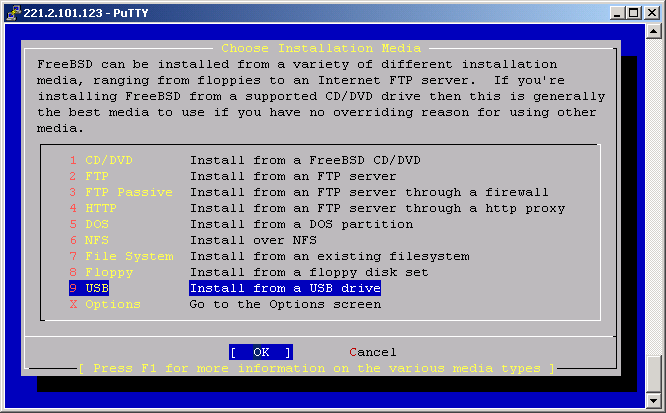Click 'Install from an existing filesystem' text
Screen dimensions: 666x413
330,256
